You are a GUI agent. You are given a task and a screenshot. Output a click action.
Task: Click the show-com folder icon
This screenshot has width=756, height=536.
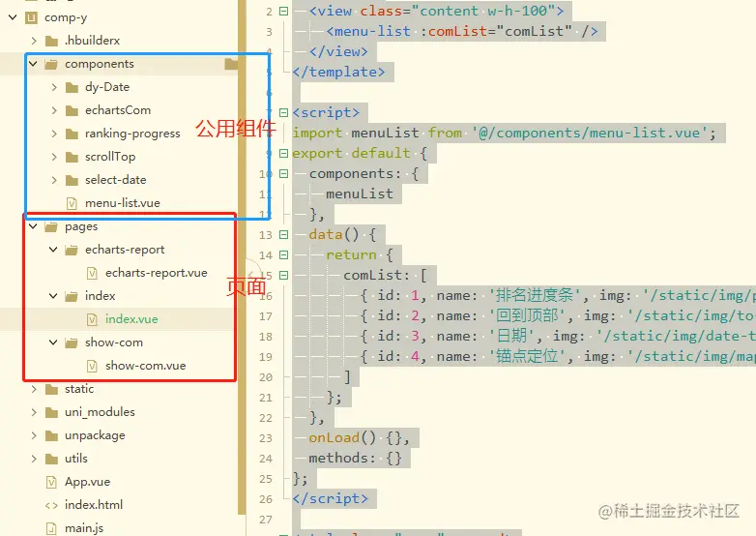click(72, 342)
